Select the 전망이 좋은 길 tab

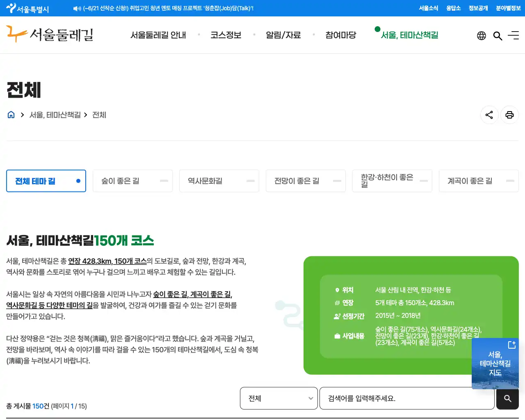click(306, 181)
